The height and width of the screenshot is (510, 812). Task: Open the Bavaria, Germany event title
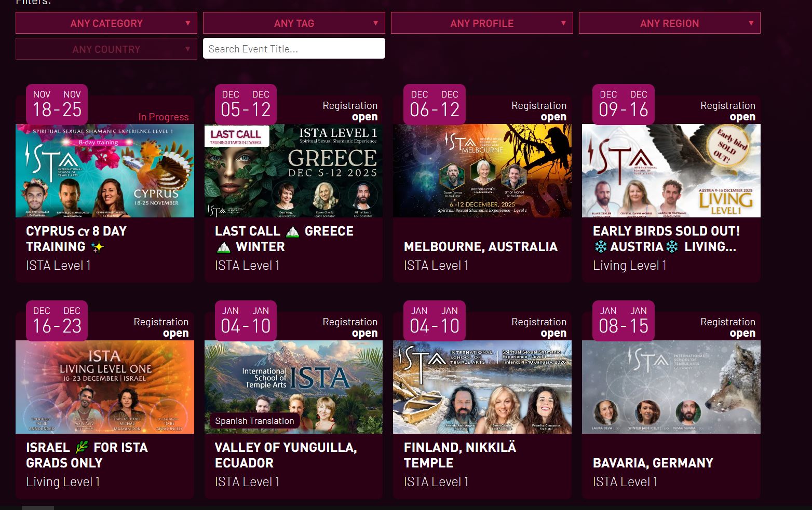[653, 463]
